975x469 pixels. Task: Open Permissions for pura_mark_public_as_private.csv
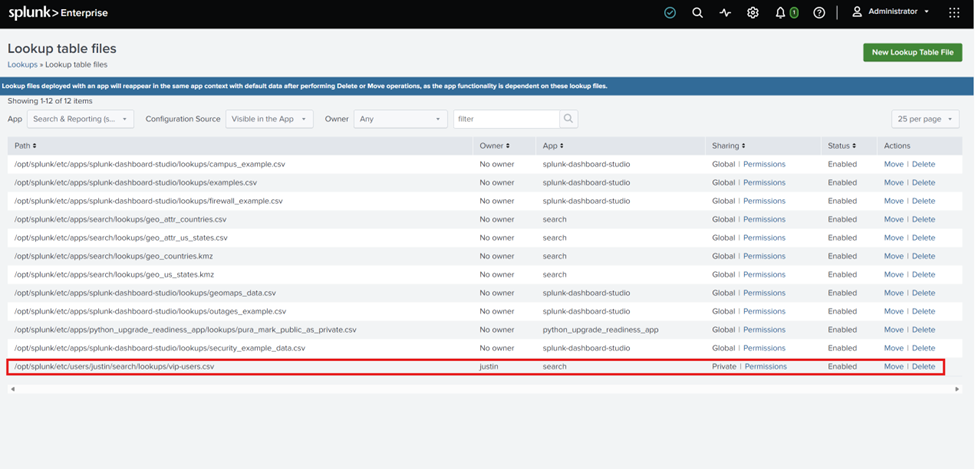click(x=764, y=330)
